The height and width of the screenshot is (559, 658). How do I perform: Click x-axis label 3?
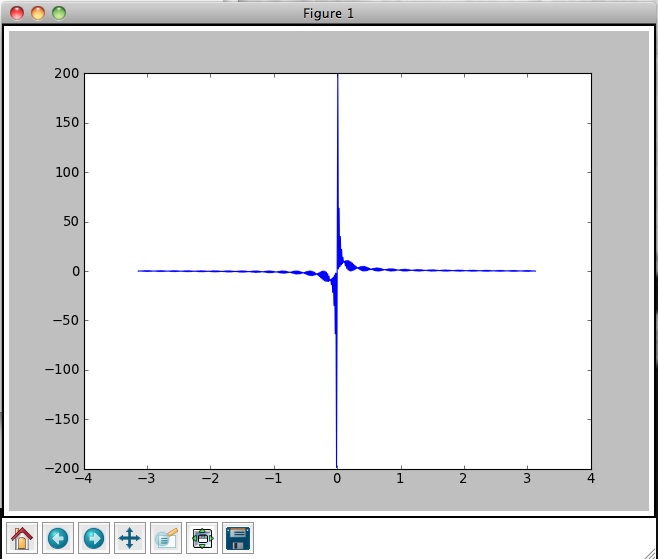(x=527, y=478)
